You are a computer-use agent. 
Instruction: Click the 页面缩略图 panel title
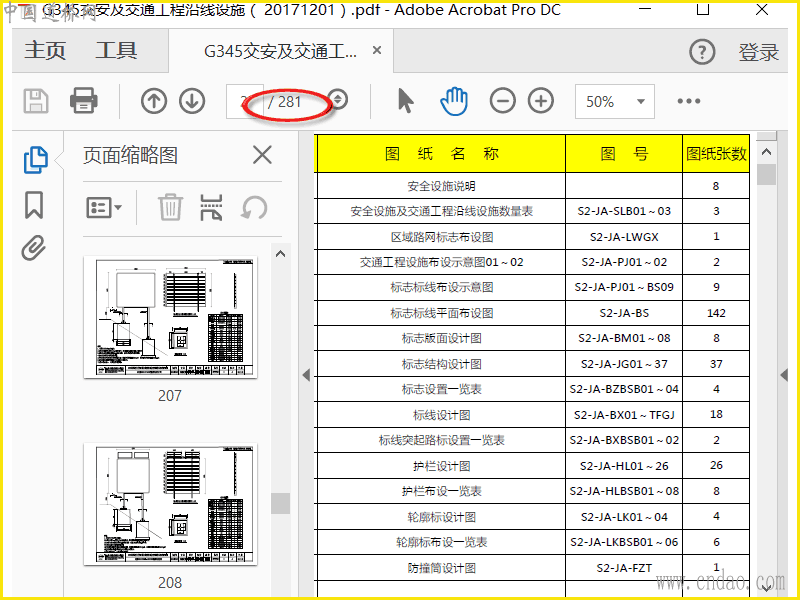pos(130,155)
